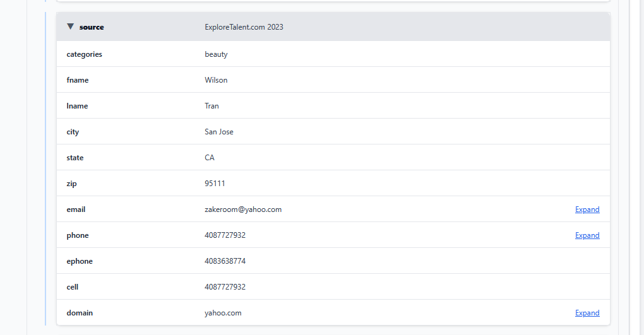Click the email address value
This screenshot has height=335, width=644.
click(243, 209)
